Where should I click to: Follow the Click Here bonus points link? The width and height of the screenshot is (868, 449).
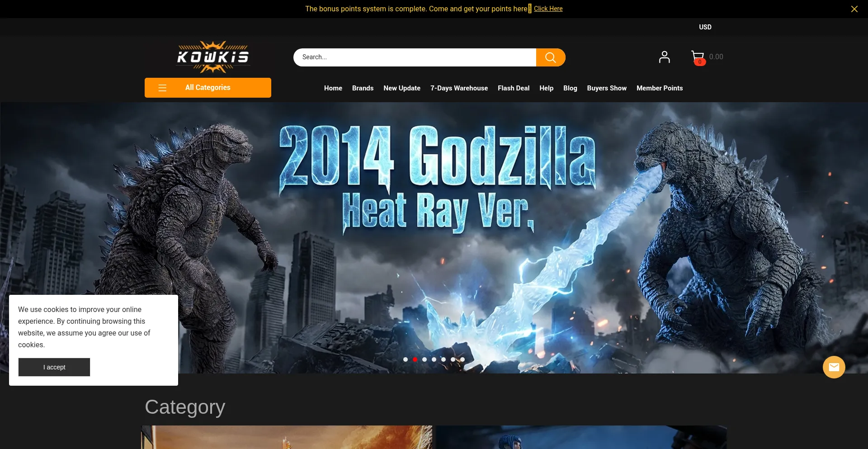tap(548, 9)
